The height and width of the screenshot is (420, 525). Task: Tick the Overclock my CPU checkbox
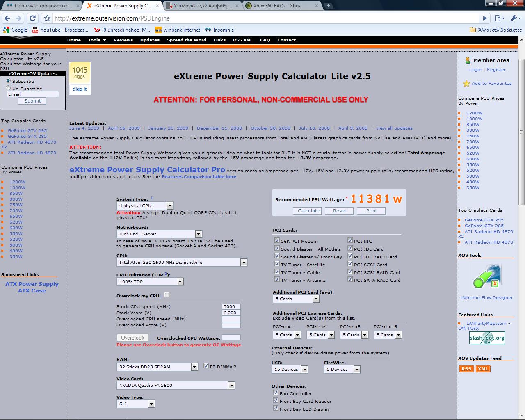click(167, 295)
